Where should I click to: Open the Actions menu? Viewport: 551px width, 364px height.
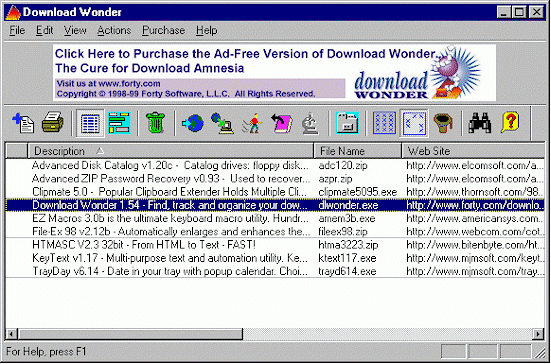114,31
